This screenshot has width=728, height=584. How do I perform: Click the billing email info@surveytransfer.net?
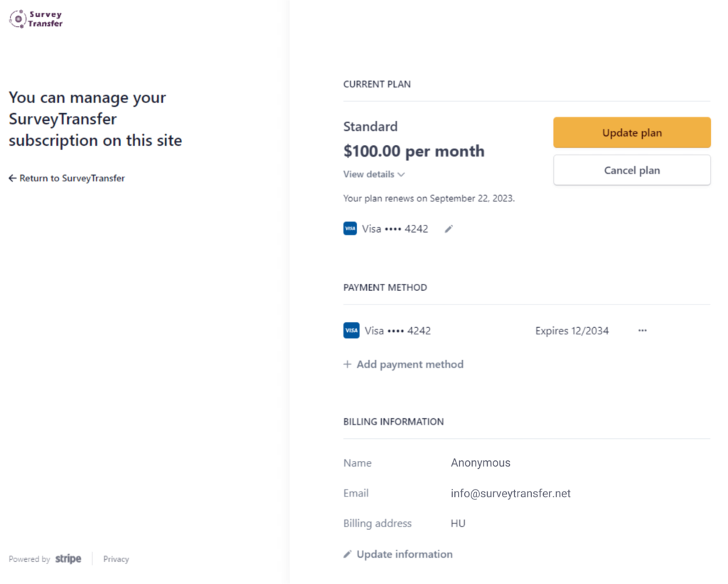(510, 494)
